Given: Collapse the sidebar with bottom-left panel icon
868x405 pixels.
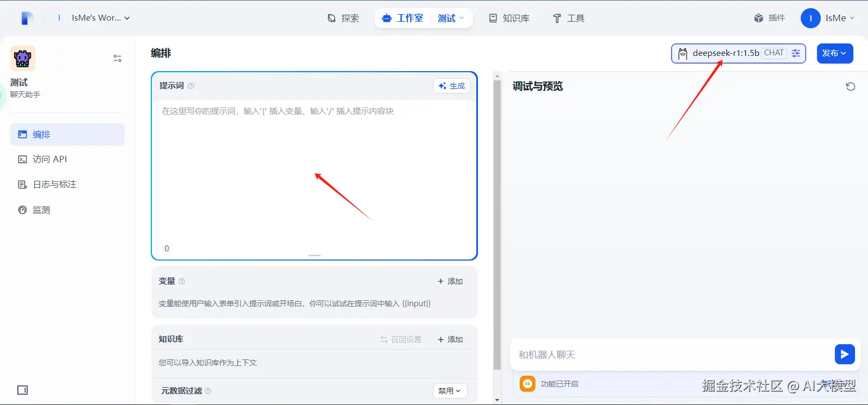Looking at the screenshot, I should click(22, 390).
